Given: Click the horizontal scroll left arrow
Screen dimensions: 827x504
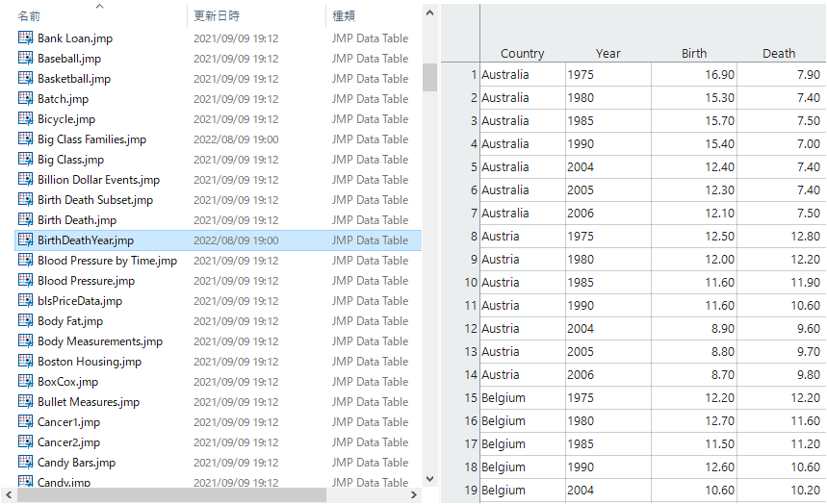Looking at the screenshot, I should (x=9, y=495).
